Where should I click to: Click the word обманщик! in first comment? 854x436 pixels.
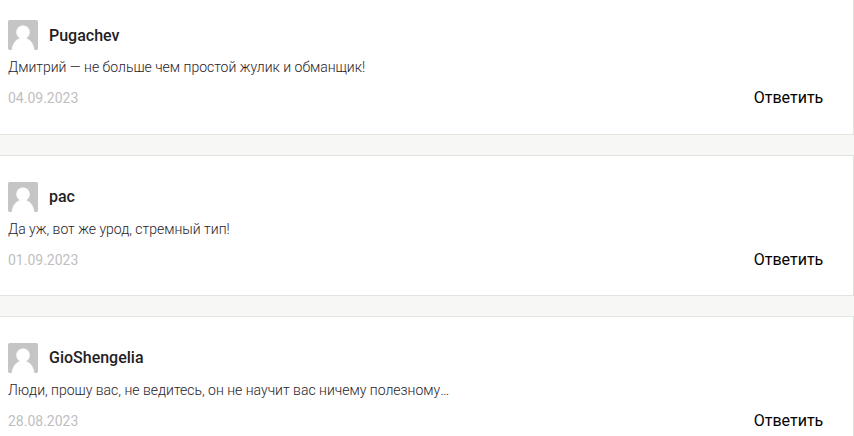pos(330,67)
